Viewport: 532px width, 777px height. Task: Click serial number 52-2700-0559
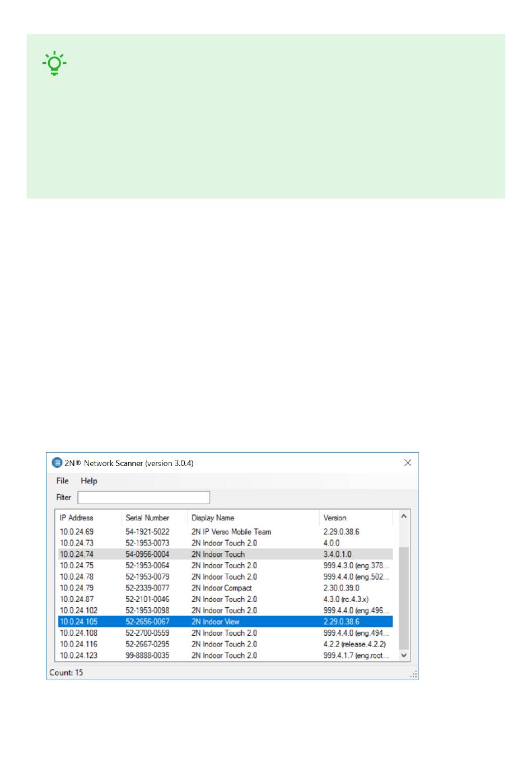[x=147, y=633]
